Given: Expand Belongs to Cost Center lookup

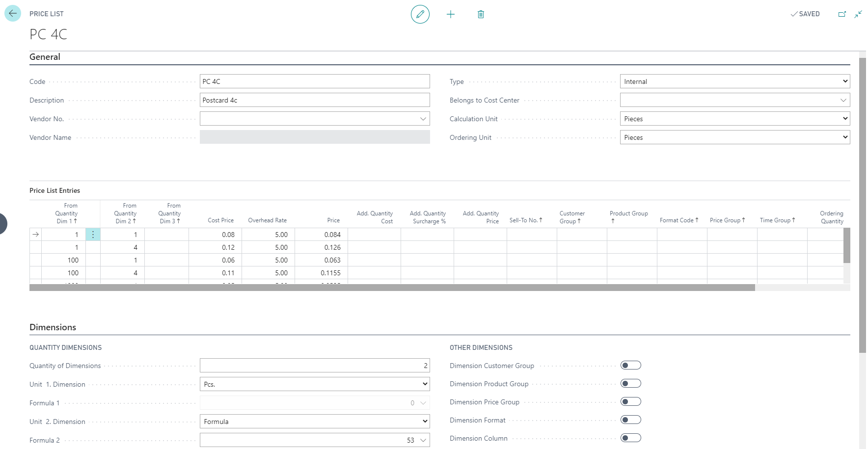Looking at the screenshot, I should tap(843, 100).
